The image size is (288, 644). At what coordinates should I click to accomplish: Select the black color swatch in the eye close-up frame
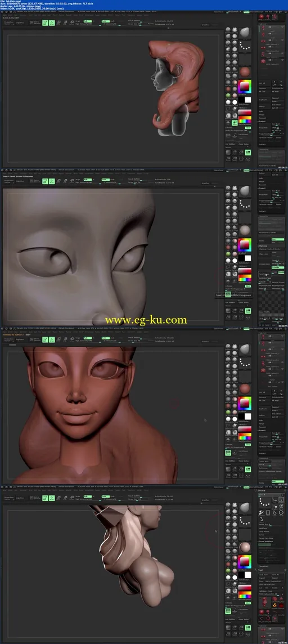click(241, 258)
